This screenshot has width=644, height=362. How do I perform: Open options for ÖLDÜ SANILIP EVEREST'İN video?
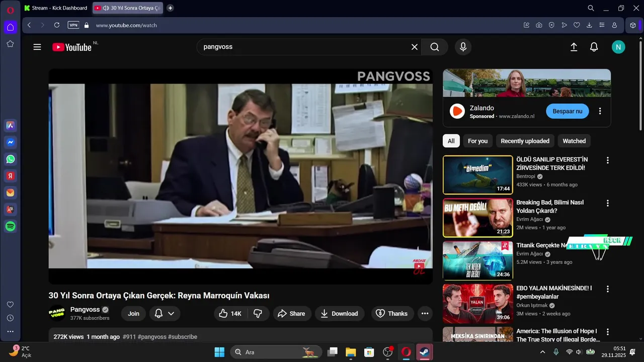[x=607, y=160]
